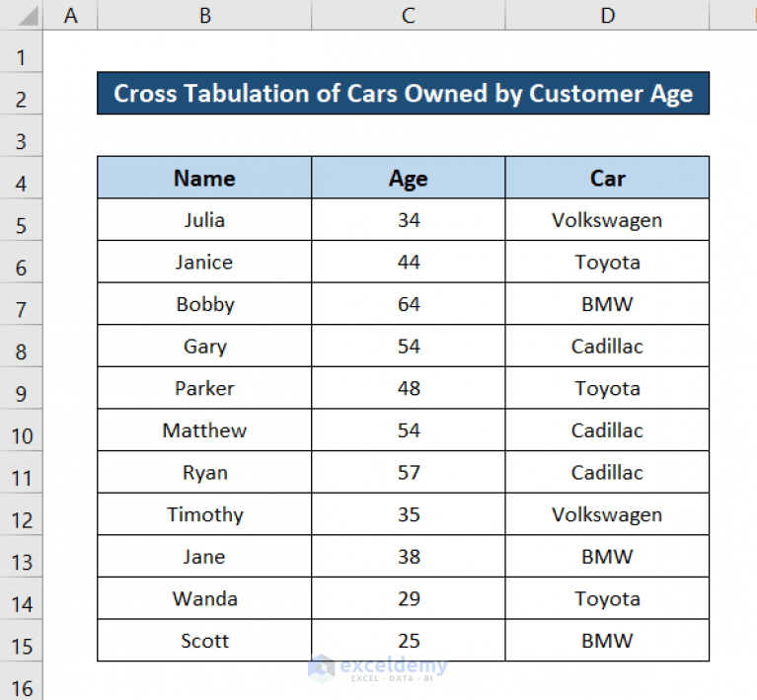Select row 15 header

point(22,641)
